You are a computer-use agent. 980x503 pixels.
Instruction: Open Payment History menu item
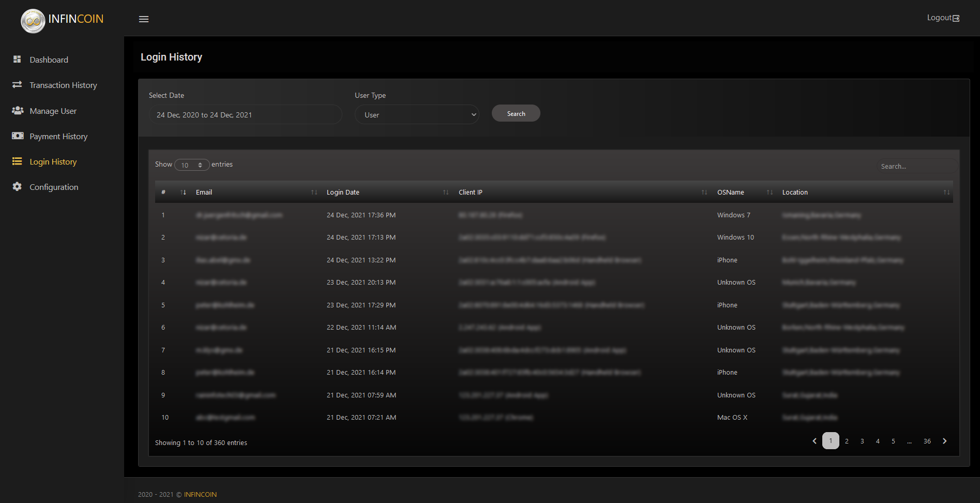point(58,137)
